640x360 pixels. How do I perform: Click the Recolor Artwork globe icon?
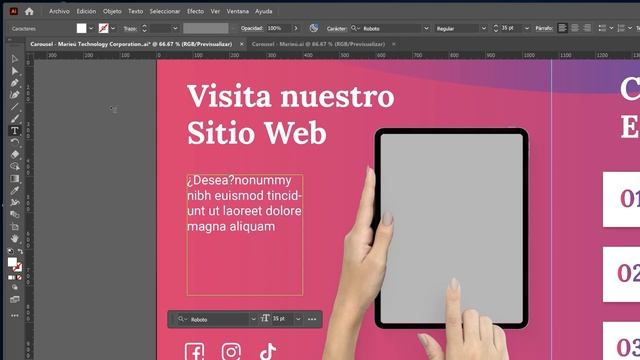point(313,28)
